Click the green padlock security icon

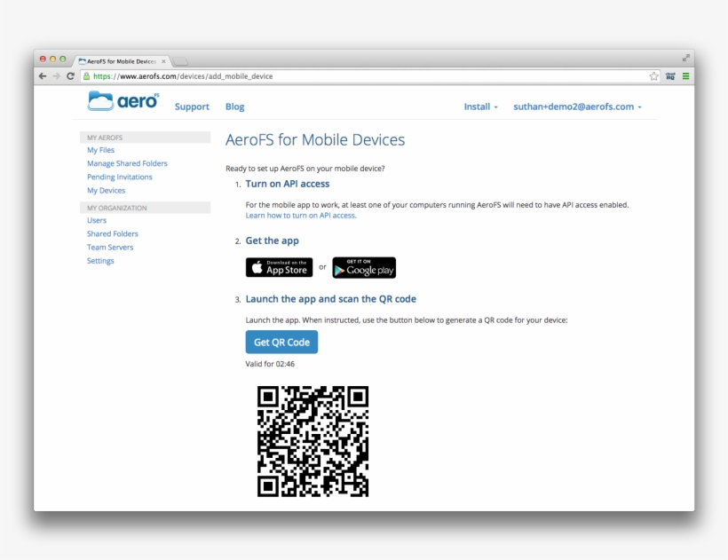pos(86,76)
